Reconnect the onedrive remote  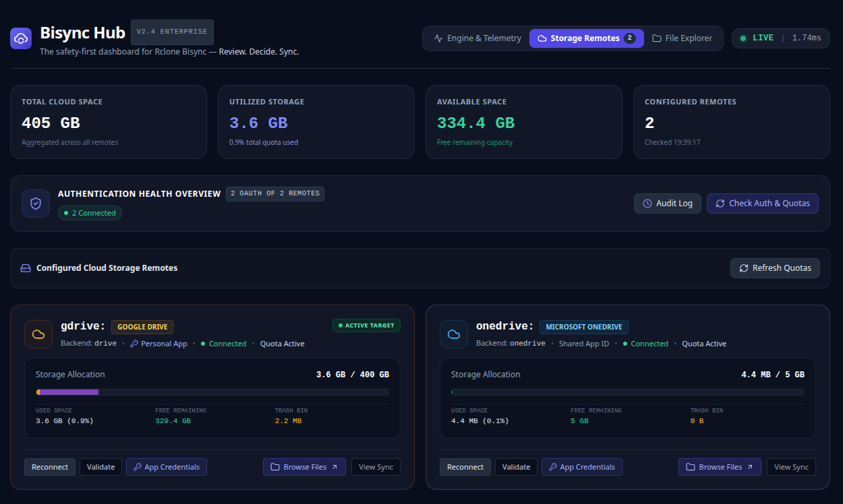465,467
